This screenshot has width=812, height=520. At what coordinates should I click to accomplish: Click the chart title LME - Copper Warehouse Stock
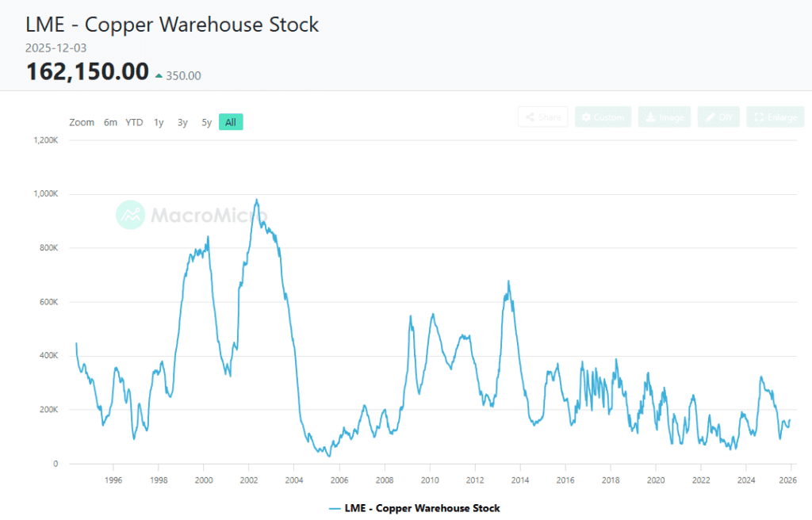click(173, 25)
